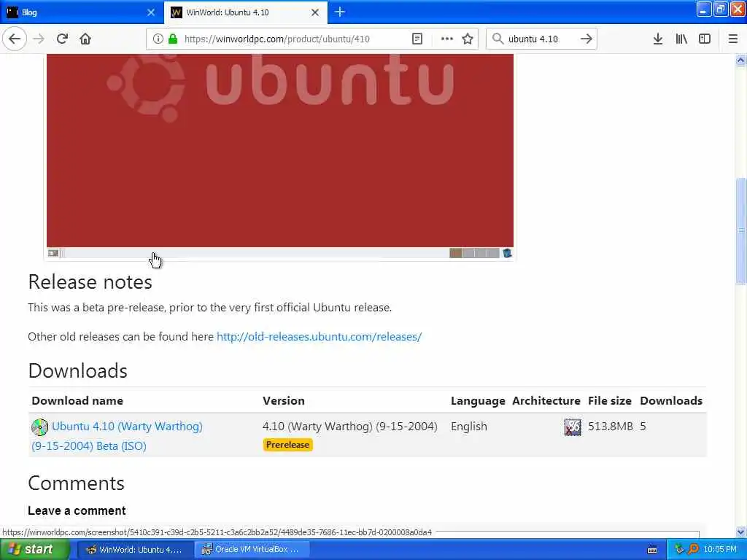
Task: Click the Release notes heading
Action: click(90, 282)
